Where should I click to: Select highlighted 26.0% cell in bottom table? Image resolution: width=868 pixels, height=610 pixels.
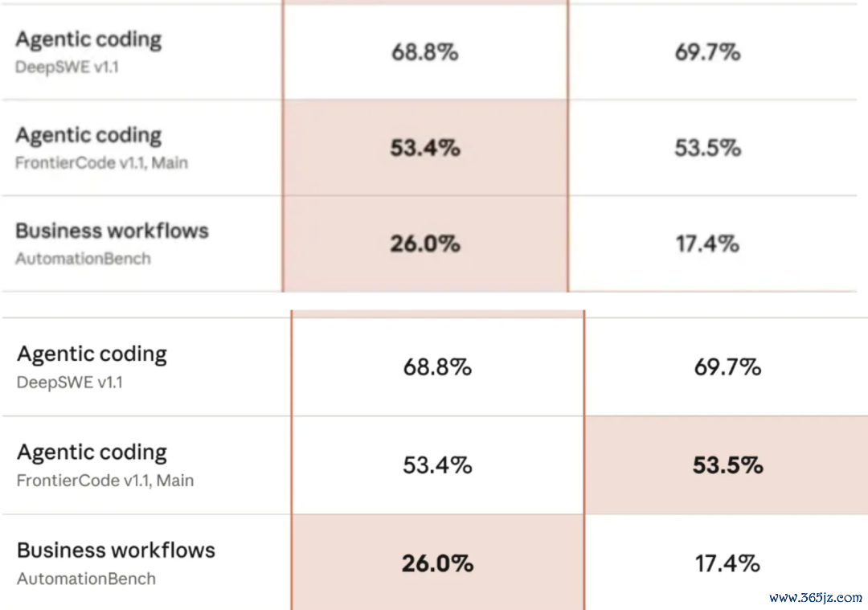coord(437,563)
